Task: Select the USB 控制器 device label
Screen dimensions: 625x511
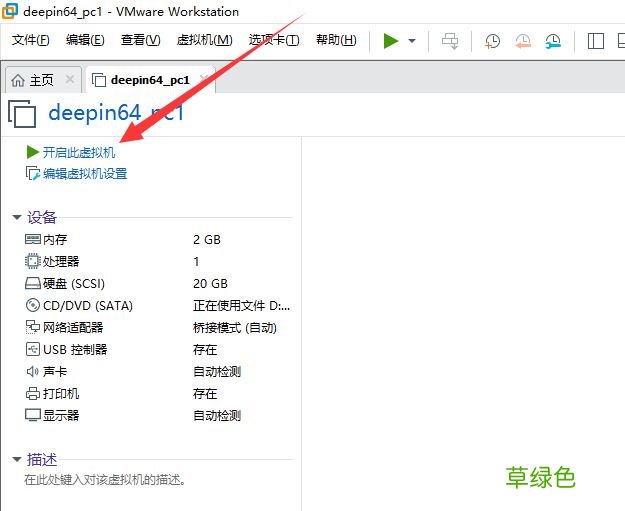Action: [x=75, y=350]
